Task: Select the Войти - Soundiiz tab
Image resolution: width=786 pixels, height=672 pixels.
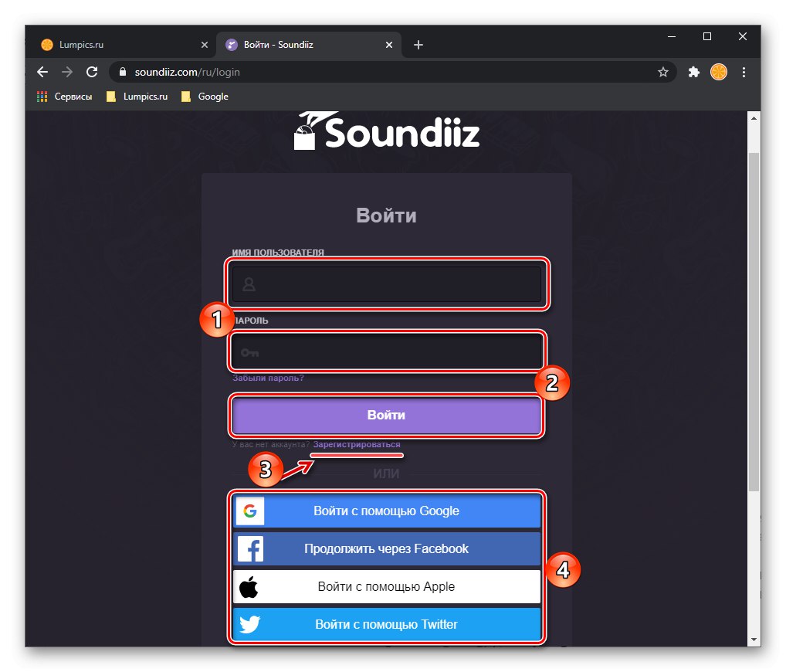Action: (310, 45)
